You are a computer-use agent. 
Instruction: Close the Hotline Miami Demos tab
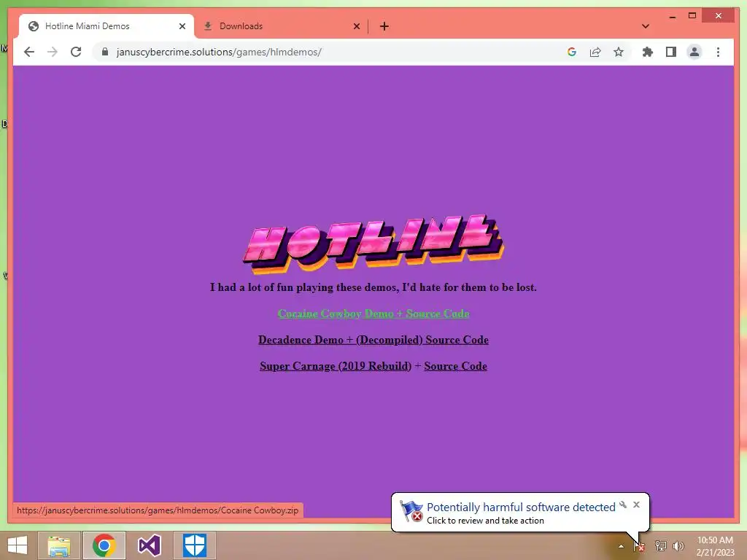(x=182, y=26)
